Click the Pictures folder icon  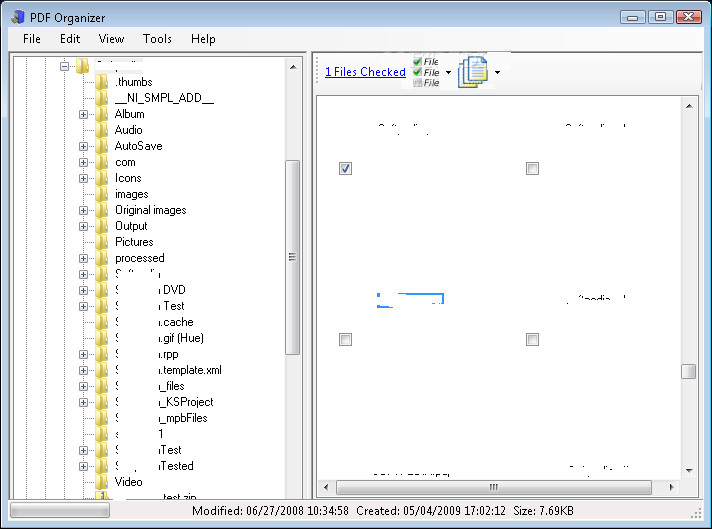tap(101, 242)
